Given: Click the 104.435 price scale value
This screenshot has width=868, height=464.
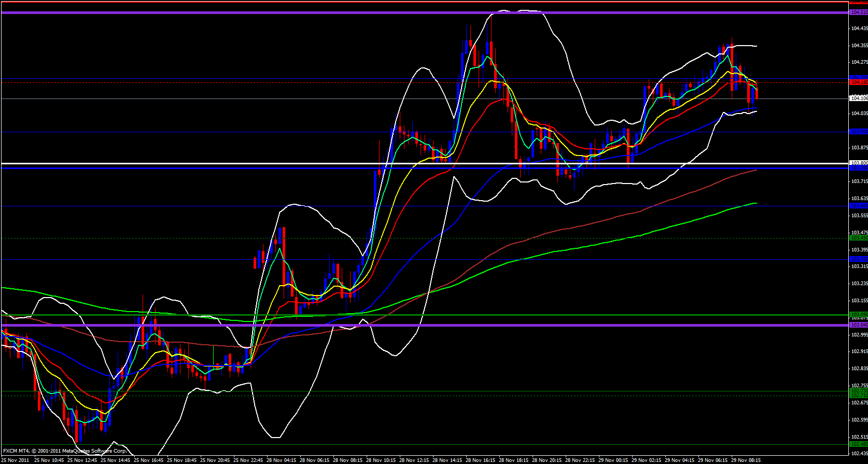Looking at the screenshot, I should point(858,29).
